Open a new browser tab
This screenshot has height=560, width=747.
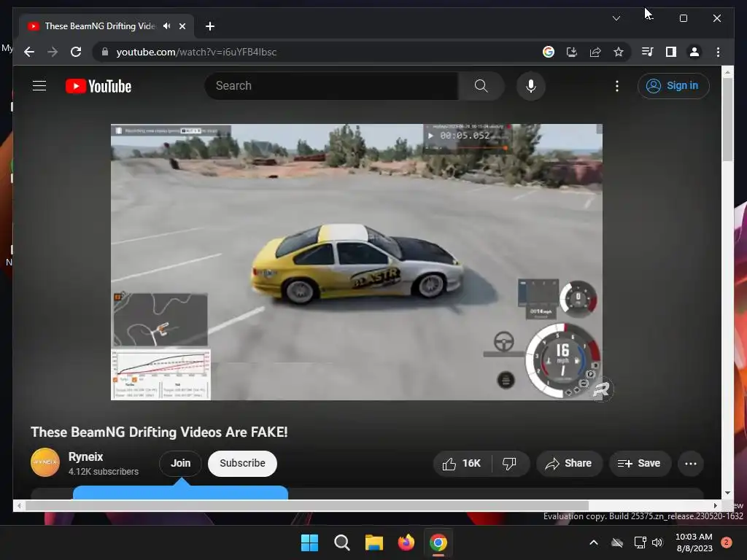[x=209, y=26]
